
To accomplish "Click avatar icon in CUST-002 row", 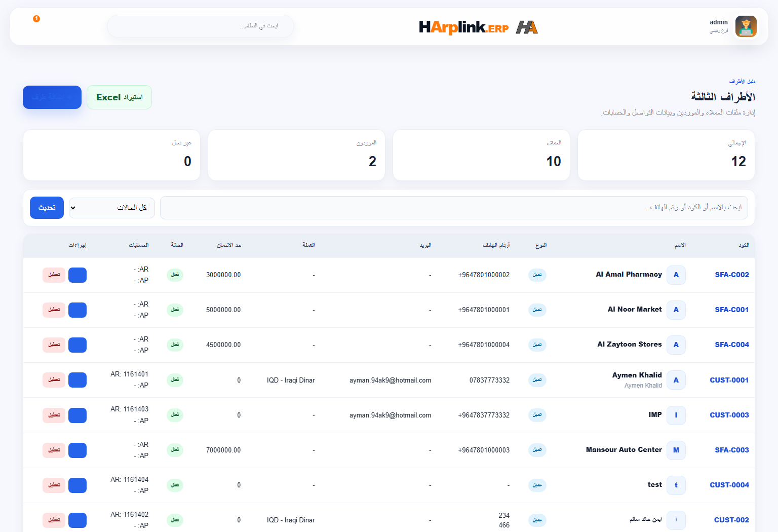I will tap(676, 520).
